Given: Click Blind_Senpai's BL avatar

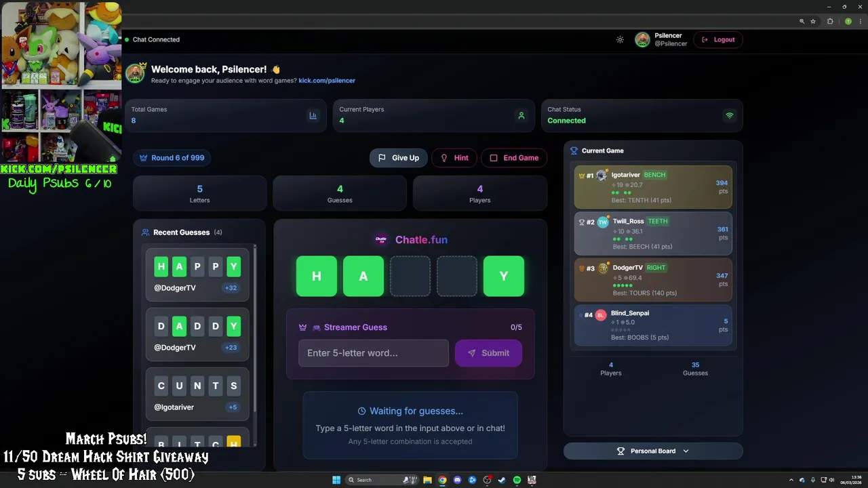Looking at the screenshot, I should pyautogui.click(x=601, y=315).
